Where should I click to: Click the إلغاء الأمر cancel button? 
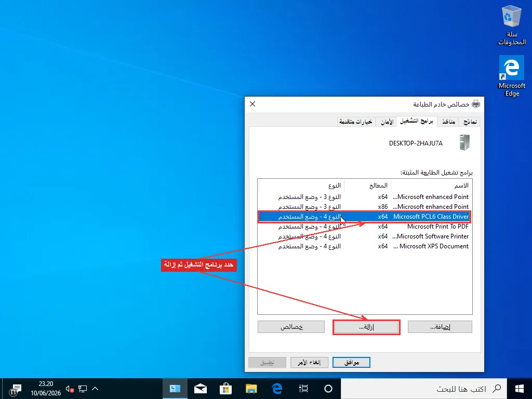point(310,362)
